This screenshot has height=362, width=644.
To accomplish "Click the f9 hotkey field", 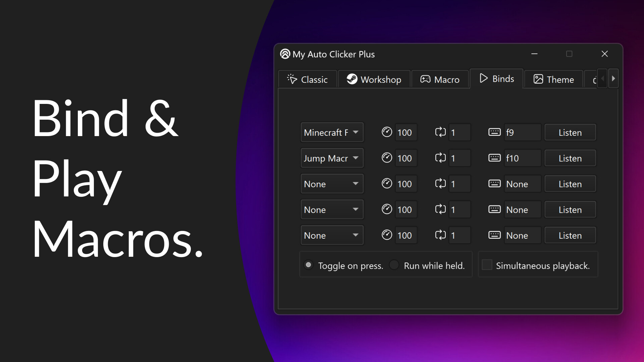I will (522, 132).
